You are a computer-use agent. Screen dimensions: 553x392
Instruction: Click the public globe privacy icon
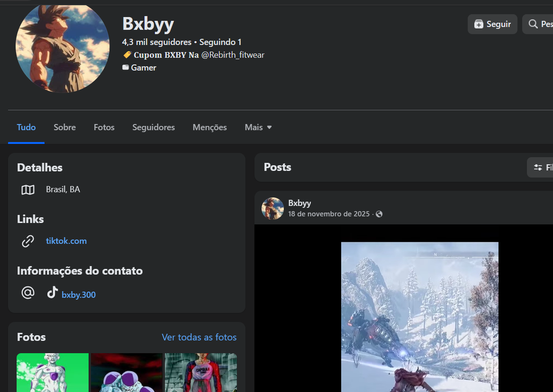click(x=379, y=214)
